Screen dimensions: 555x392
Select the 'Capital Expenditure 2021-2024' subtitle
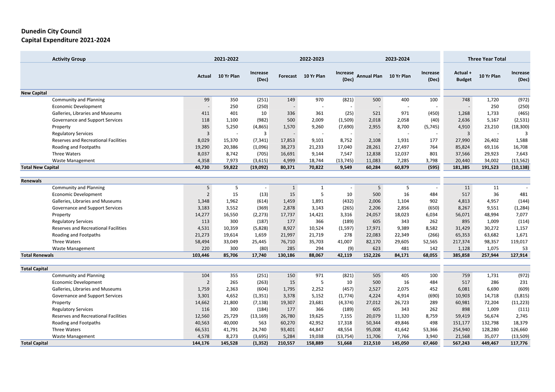coord(66,40)
